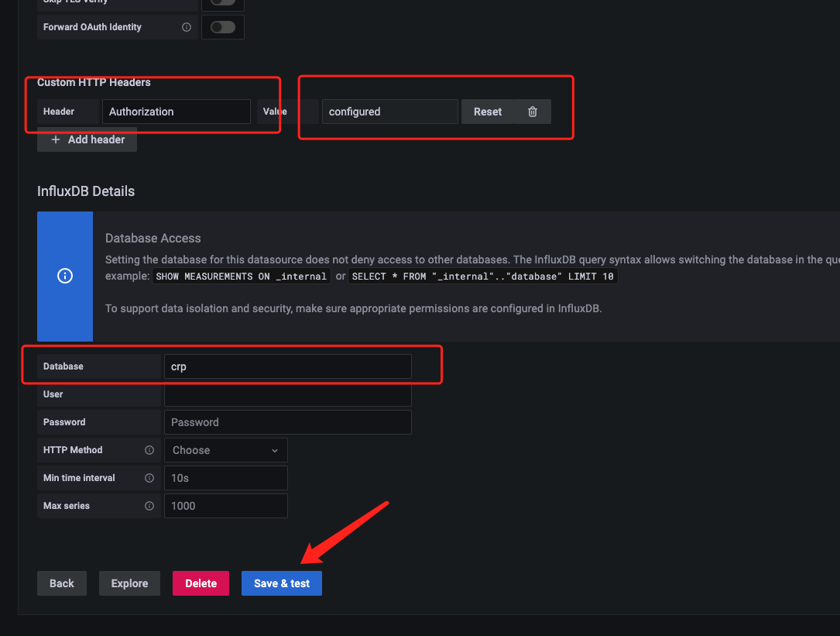The width and height of the screenshot is (840, 636).
Task: Click the Add header button
Action: (x=87, y=139)
